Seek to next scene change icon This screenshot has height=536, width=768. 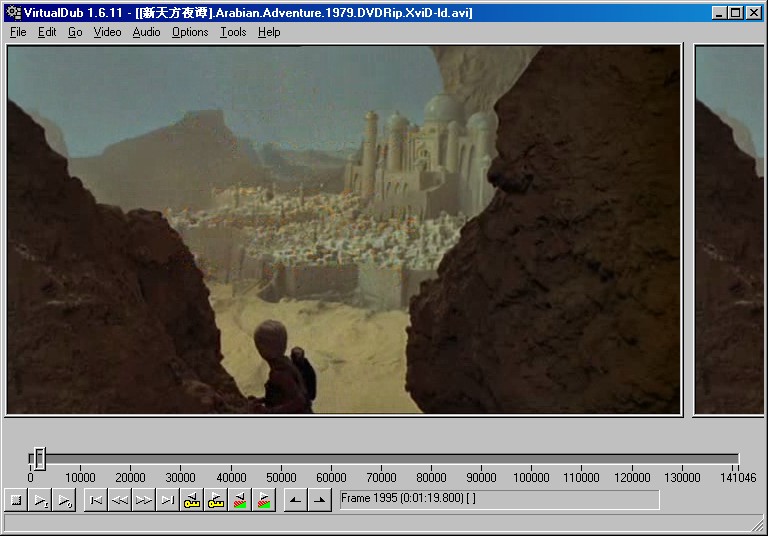(264, 500)
